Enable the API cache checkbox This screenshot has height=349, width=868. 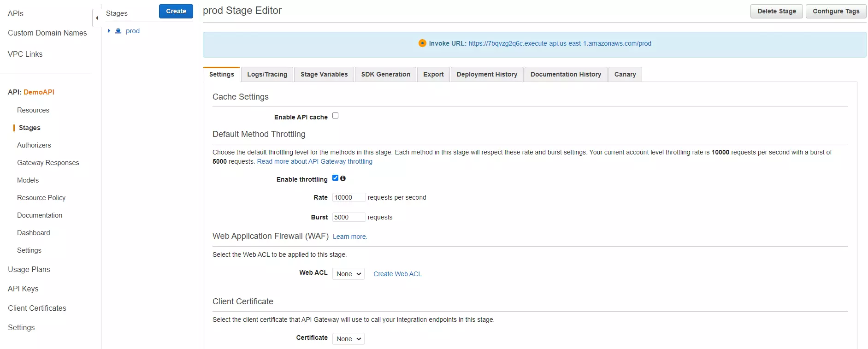[x=336, y=116]
